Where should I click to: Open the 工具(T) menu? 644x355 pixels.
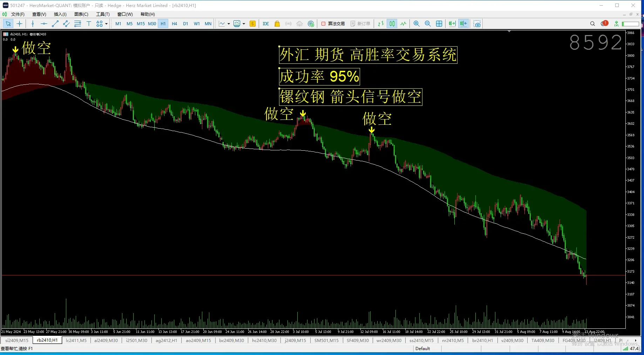click(x=102, y=14)
